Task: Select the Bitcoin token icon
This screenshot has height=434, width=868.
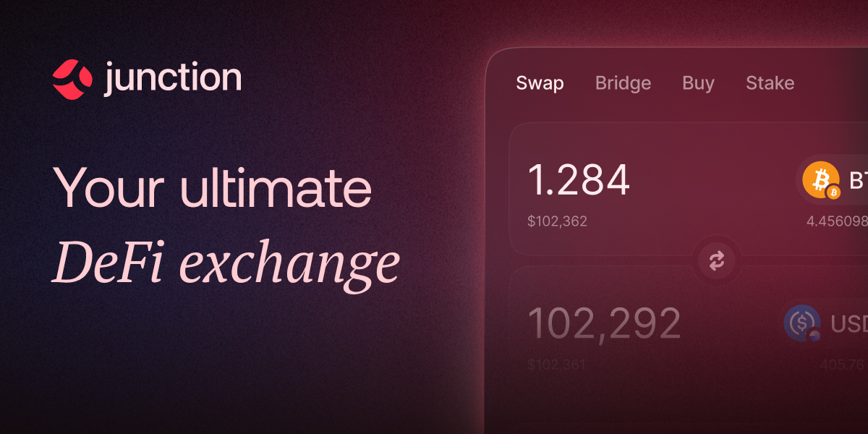Action: (x=821, y=179)
